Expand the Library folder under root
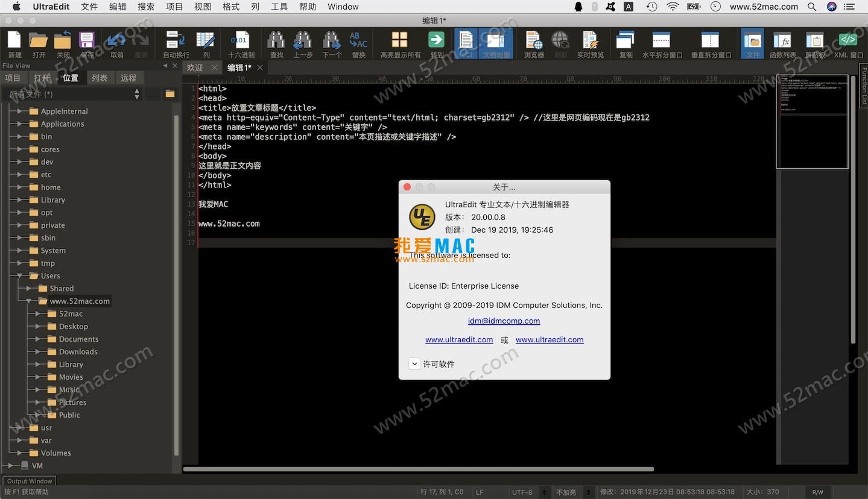Viewport: 868px width, 499px height. tap(19, 199)
